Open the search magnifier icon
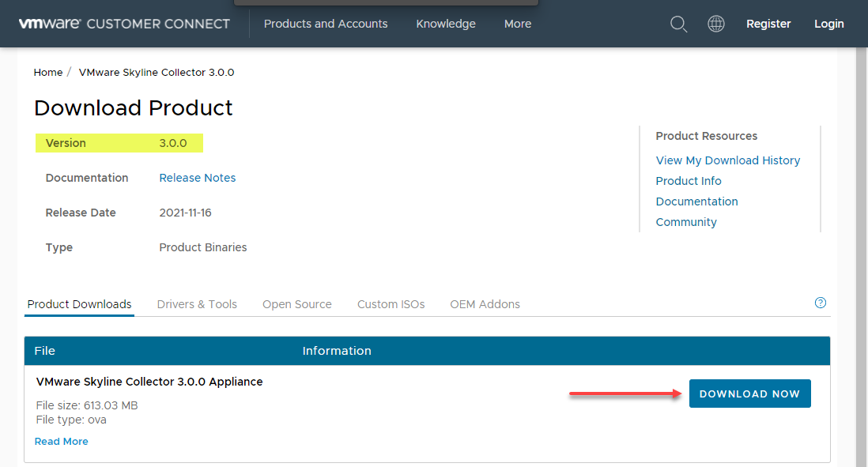 tap(679, 24)
